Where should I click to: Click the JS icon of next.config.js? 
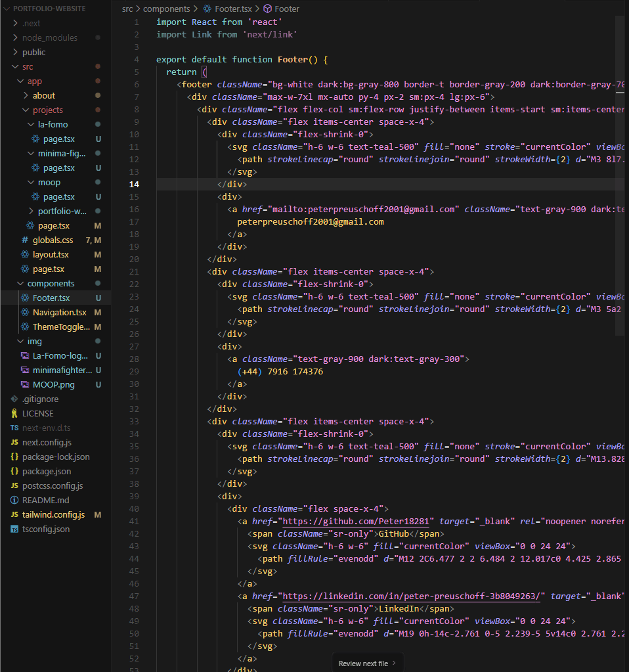pyautogui.click(x=14, y=442)
